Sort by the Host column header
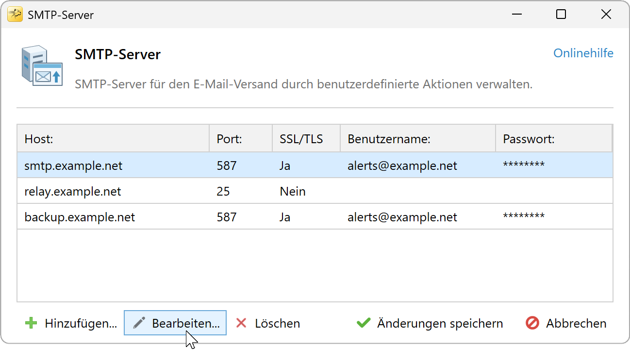The image size is (630, 364). point(113,139)
